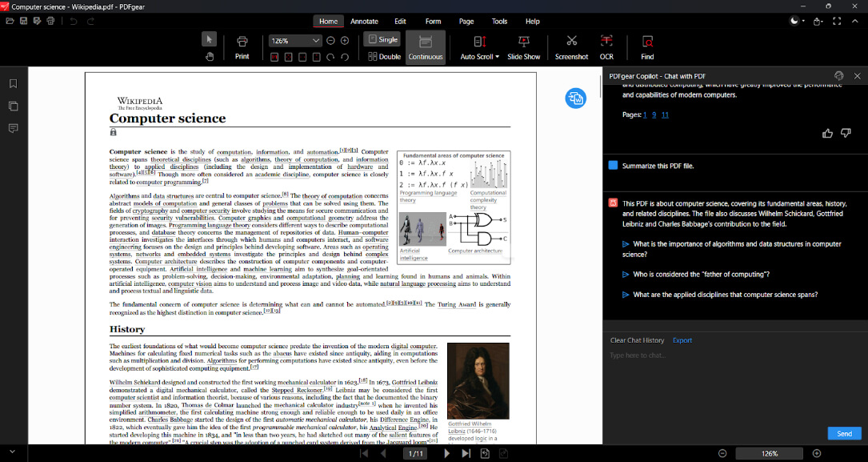Start the Slide Show
The height and width of the screenshot is (462, 868).
click(524, 47)
